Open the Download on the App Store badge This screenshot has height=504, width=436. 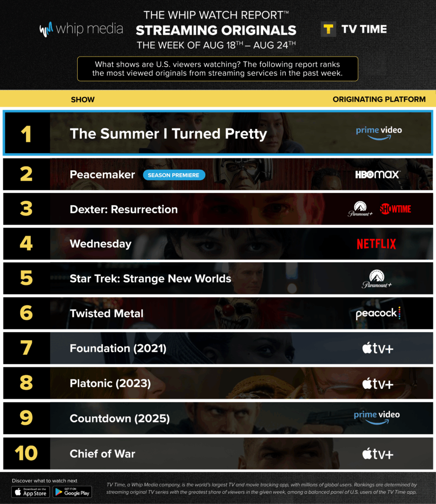pos(31,492)
